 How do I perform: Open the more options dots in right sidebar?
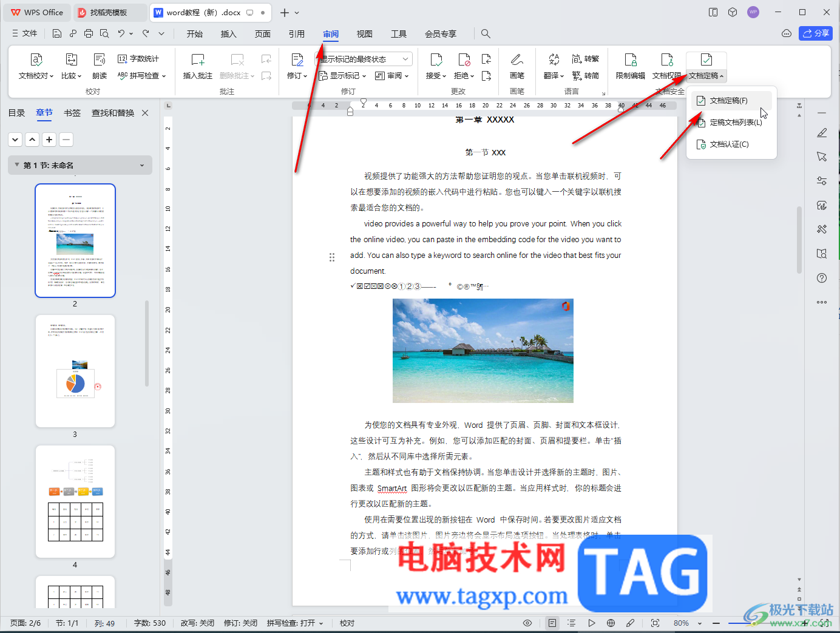[x=822, y=302]
